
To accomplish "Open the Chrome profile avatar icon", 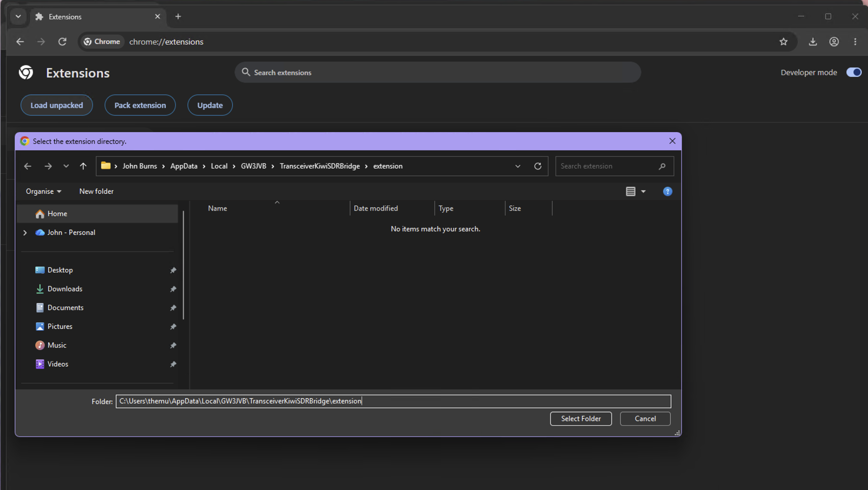I will 834,41.
